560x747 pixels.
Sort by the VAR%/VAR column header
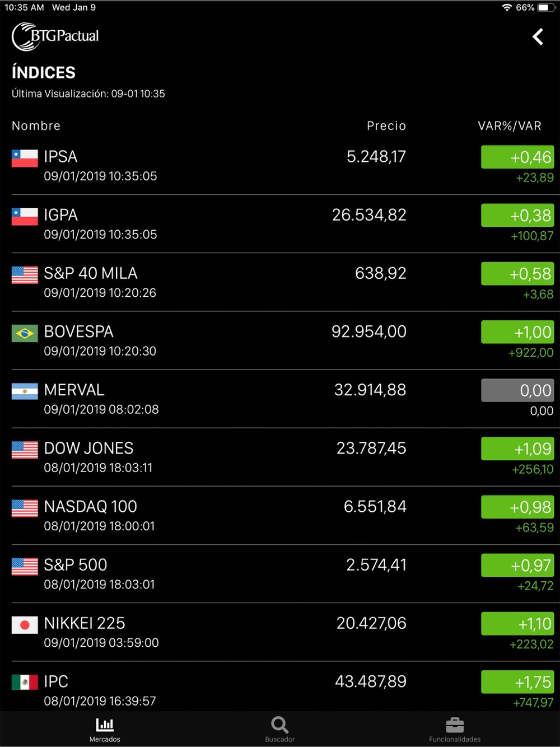(x=509, y=126)
